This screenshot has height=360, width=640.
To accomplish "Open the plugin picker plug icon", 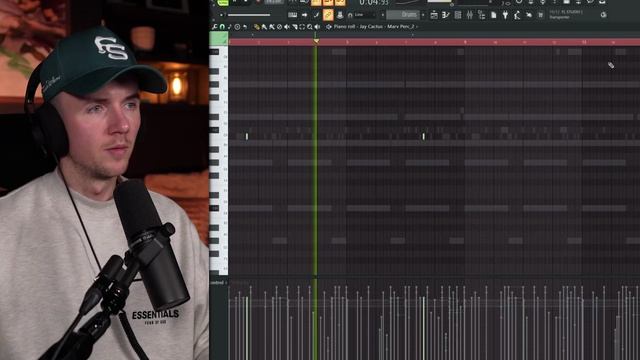I will (x=505, y=15).
